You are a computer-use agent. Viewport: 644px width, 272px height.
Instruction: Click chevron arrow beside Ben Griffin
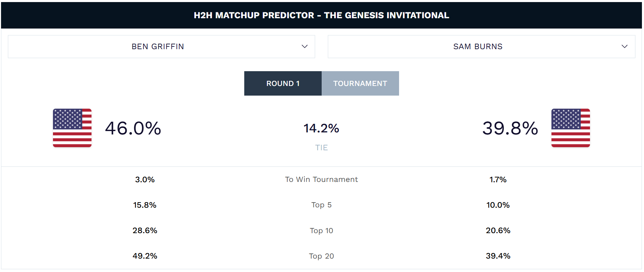coord(304,46)
